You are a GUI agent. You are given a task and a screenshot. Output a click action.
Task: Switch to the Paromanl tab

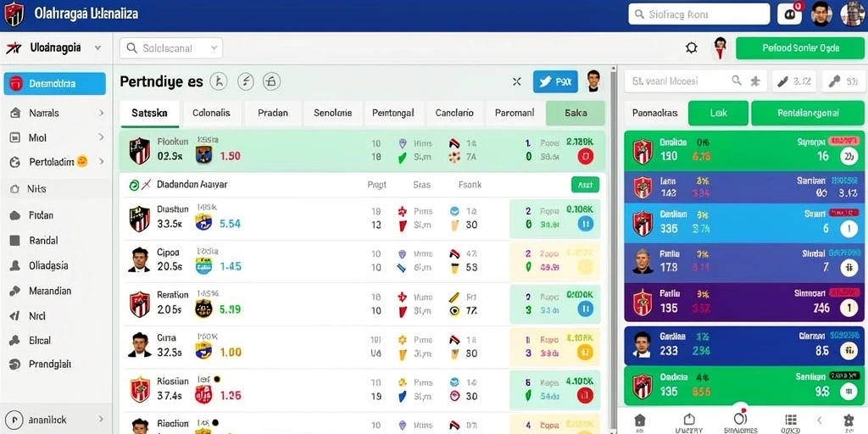coord(515,113)
